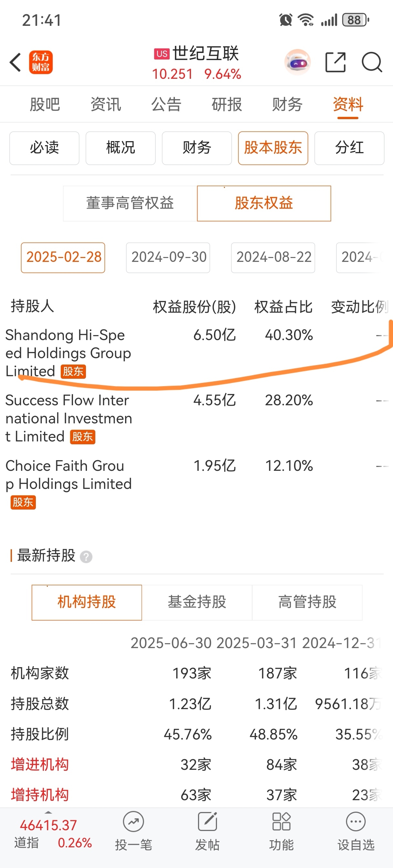Viewport: 393px width, 868px height.
Task: Switch to the 股吧 tab
Action: click(x=45, y=104)
